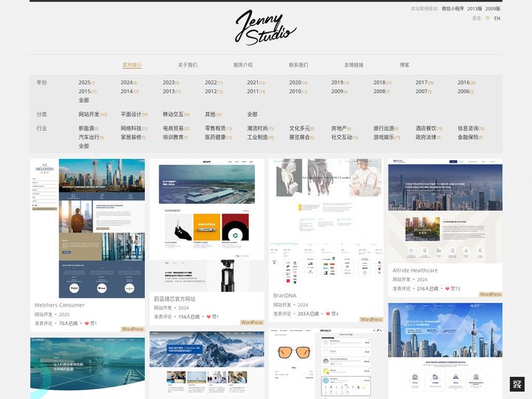The height and width of the screenshot is (399, 532).
Task: Open the QR code icon
Action: 517,384
